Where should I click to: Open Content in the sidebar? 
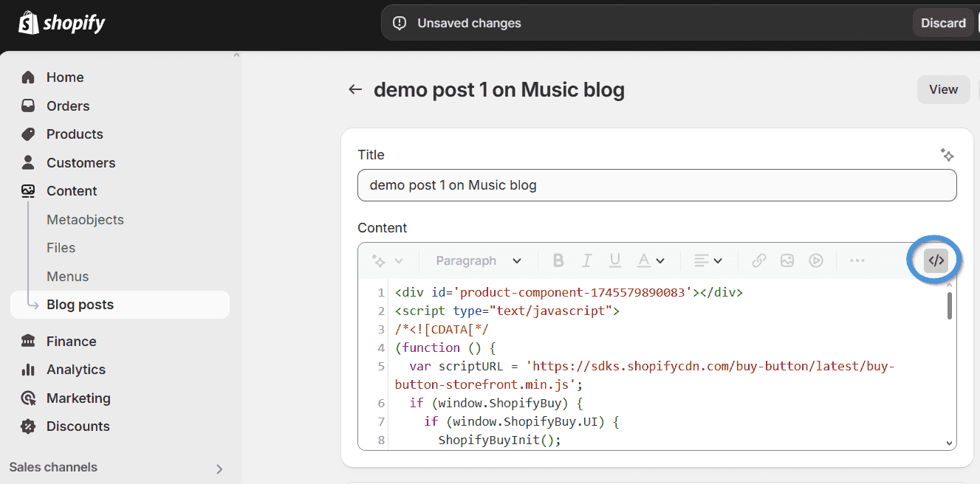tap(72, 191)
